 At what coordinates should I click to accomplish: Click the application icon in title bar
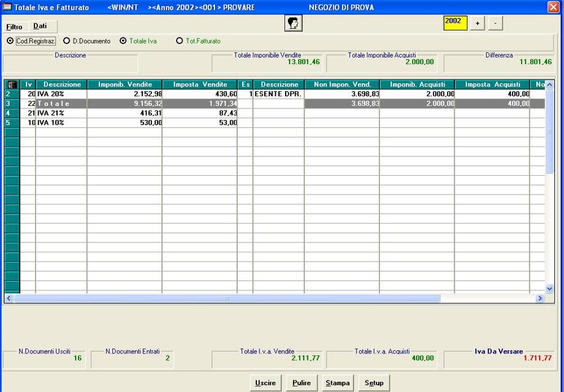click(7, 7)
